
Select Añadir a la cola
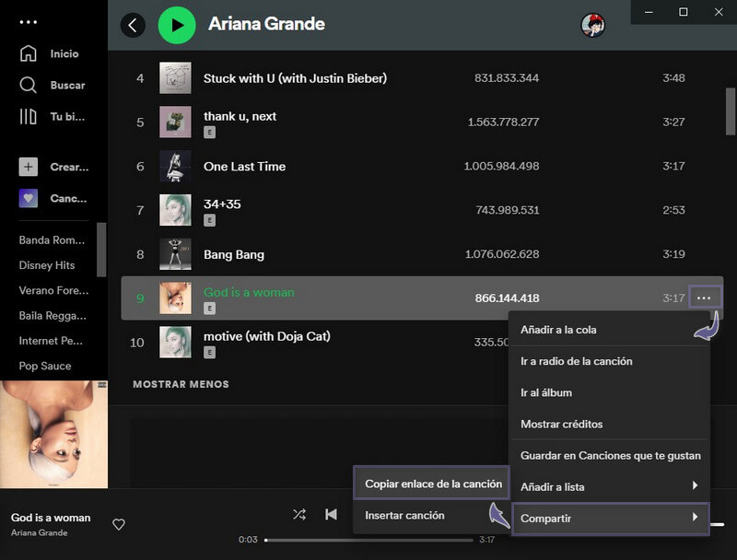pyautogui.click(x=610, y=330)
